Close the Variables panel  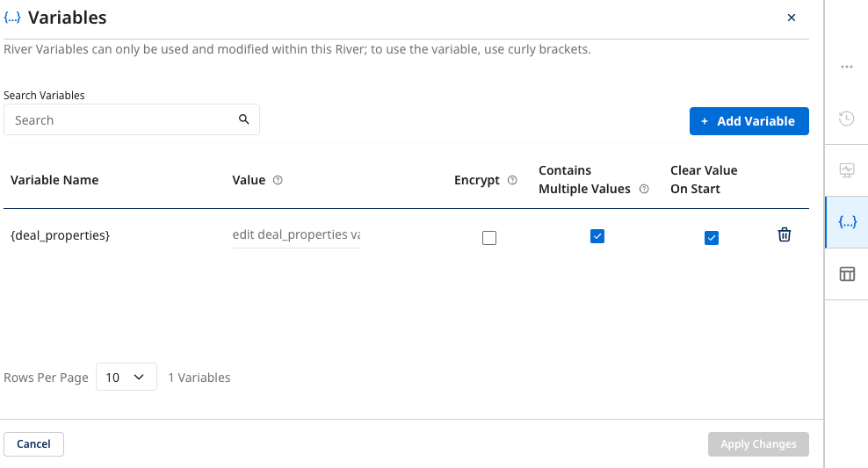coord(792,18)
